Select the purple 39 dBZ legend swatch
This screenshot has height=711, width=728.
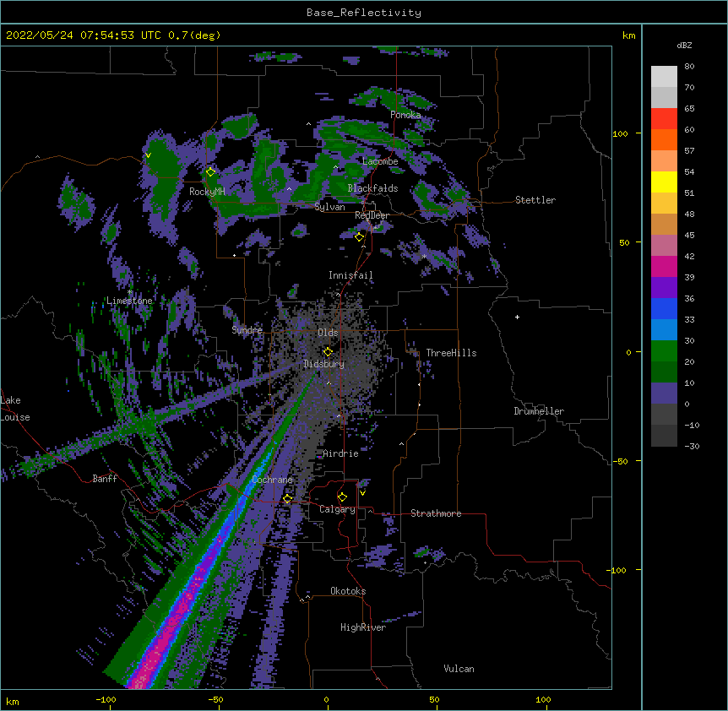664,287
